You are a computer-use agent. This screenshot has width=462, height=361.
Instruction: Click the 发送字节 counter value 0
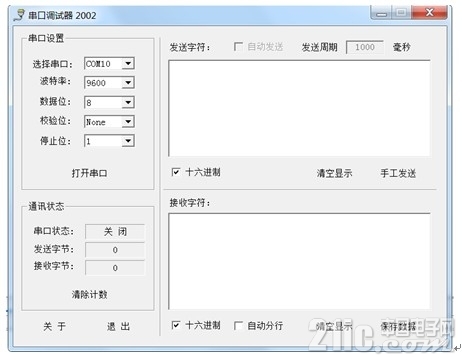point(115,250)
